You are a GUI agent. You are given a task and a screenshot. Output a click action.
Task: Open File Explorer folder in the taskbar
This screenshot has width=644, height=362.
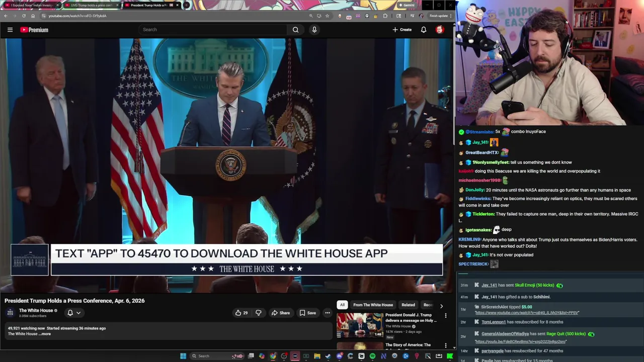pyautogui.click(x=317, y=356)
